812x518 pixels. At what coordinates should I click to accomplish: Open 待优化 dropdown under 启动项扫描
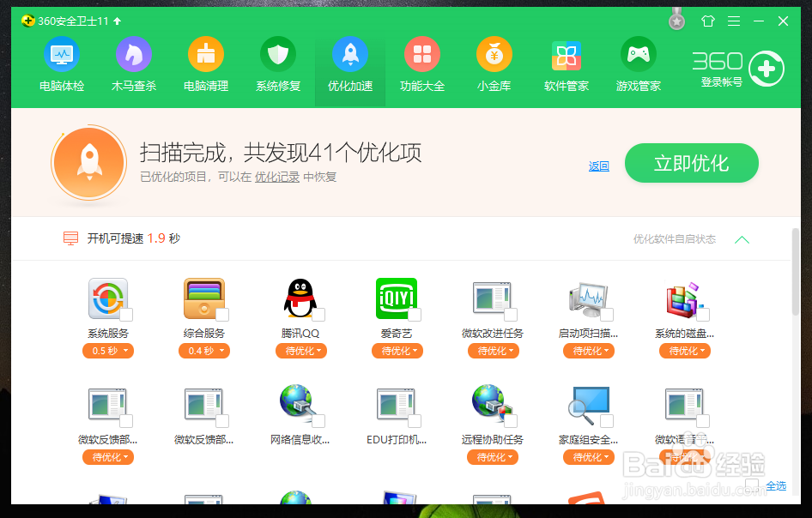[x=589, y=351]
